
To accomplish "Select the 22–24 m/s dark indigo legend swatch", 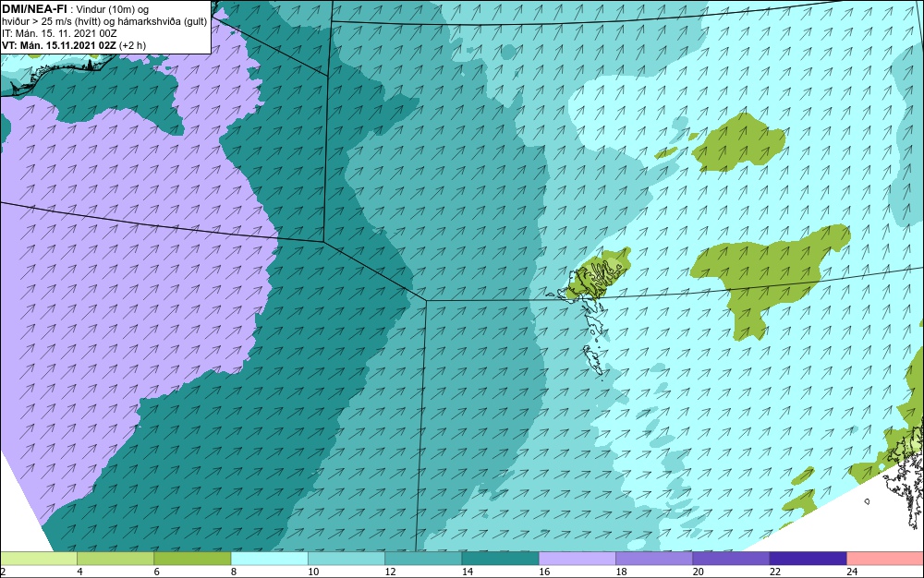I will pos(808,558).
